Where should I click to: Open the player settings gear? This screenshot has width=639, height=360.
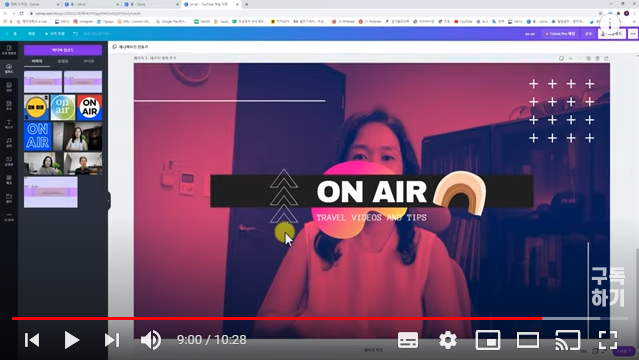click(447, 340)
